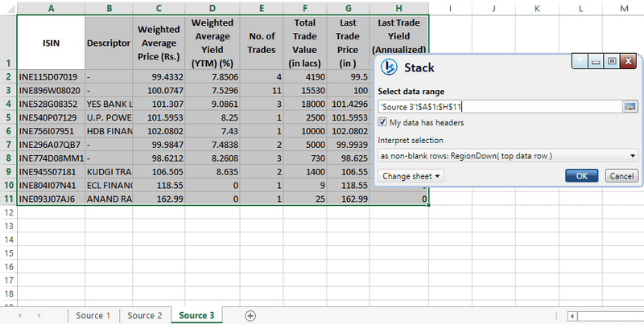Click cell containing HDB FINAN

(x=109, y=131)
